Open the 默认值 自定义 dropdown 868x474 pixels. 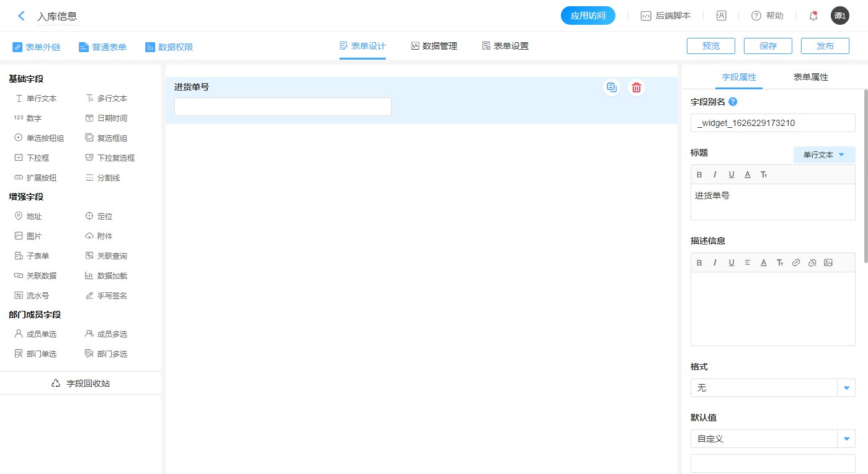pos(846,439)
